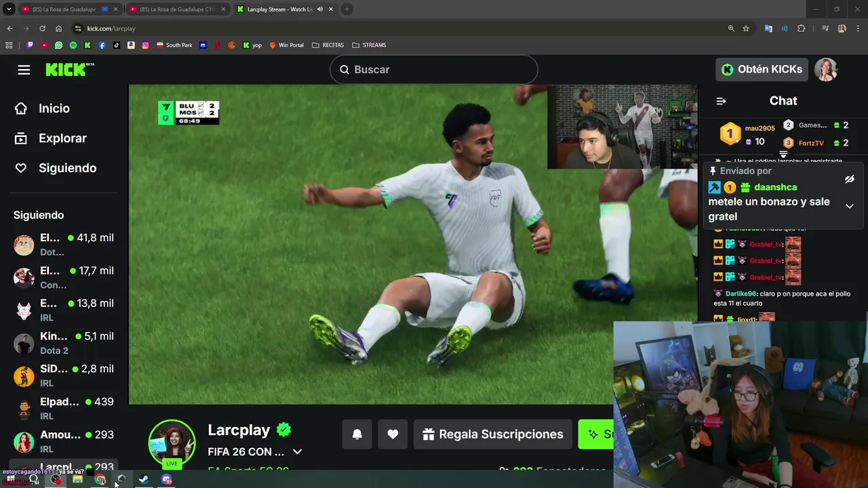
Task: Open Explorar in the sidebar
Action: [x=62, y=138]
